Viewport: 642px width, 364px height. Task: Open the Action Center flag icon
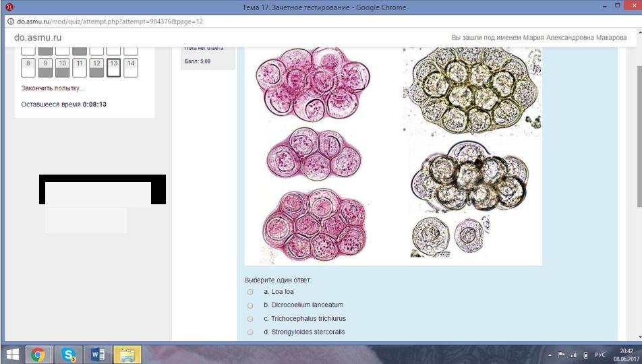[561, 355]
